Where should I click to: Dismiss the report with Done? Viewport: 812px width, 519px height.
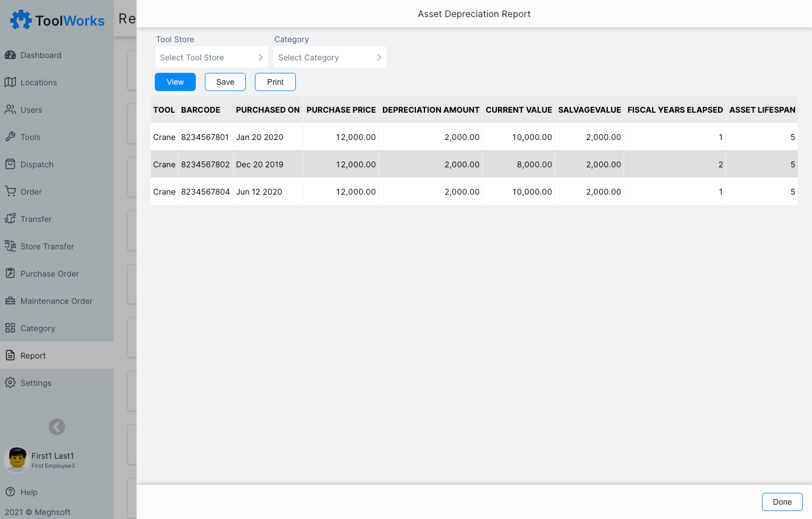pos(782,501)
